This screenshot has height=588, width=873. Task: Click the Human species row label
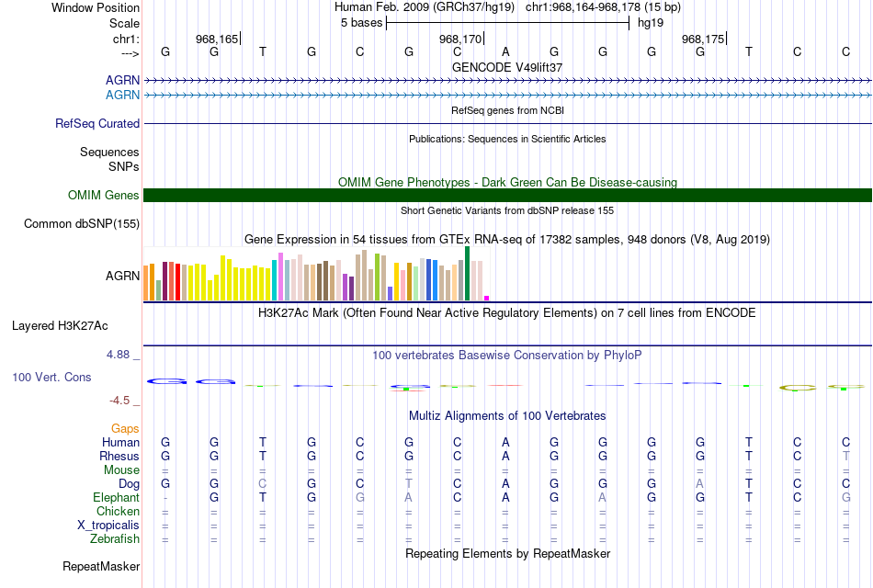120,443
